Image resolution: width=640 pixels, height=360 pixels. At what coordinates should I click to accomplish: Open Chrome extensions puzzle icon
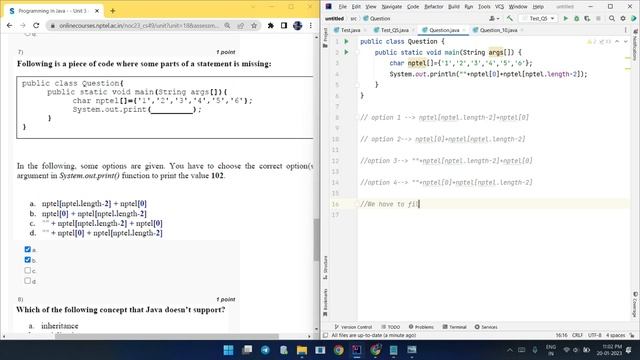coord(270,25)
